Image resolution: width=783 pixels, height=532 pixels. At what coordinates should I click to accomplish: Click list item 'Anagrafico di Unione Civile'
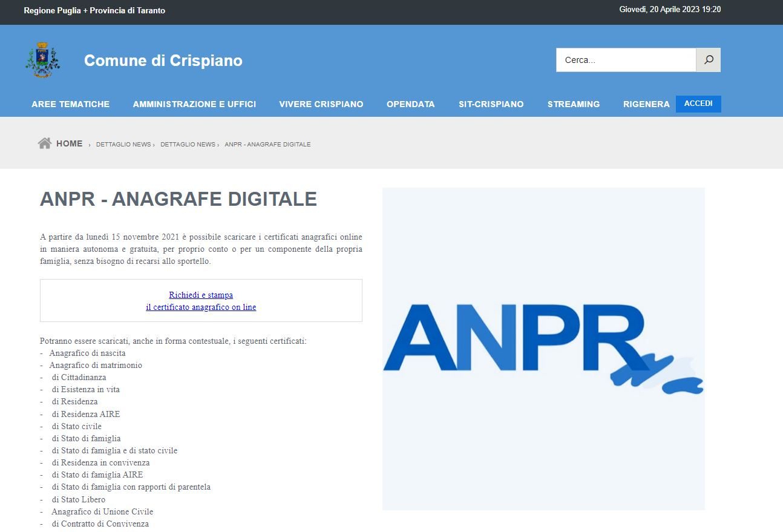coord(102,511)
